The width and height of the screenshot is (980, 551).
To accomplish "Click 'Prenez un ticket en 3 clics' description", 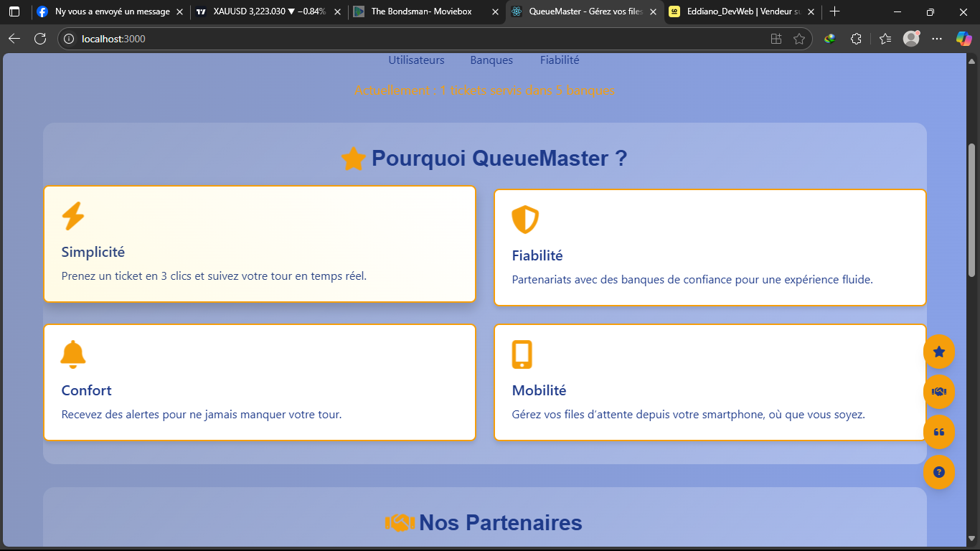I will [x=214, y=276].
